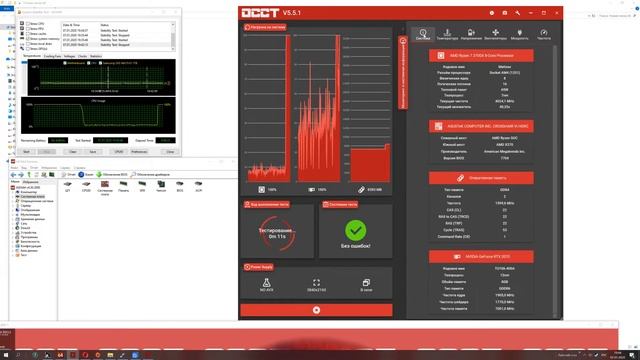Enable Stress CPU checkbox in stability test
The image size is (640, 360).
[28, 24]
